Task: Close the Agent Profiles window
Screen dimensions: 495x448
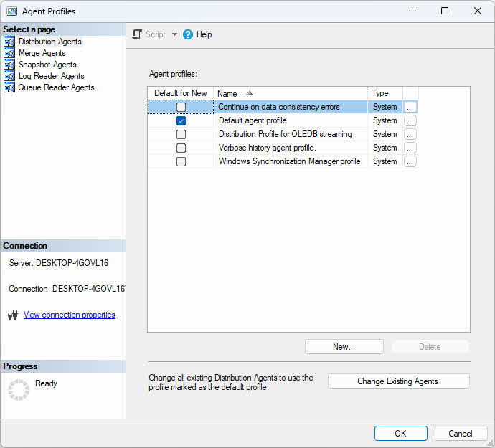Action: click(x=478, y=11)
